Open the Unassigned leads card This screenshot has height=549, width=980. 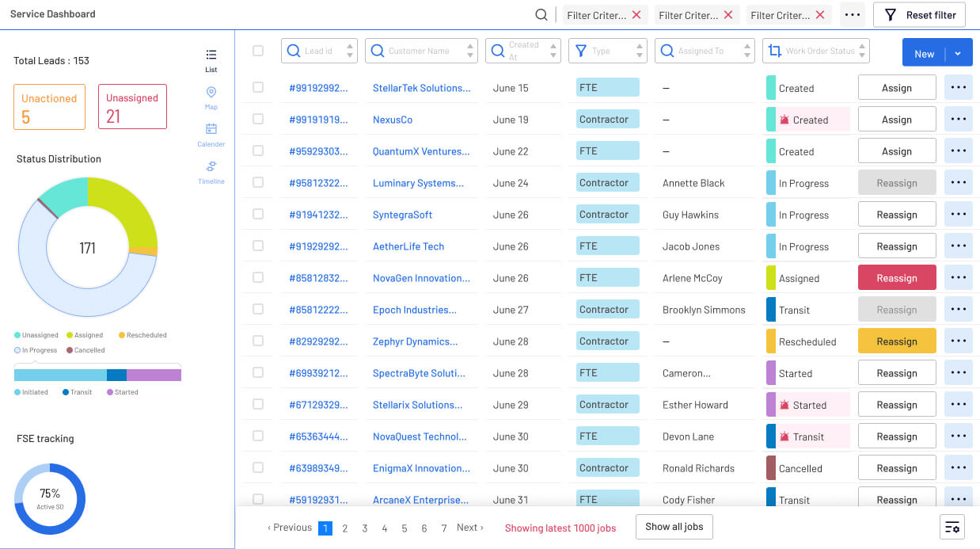pos(132,106)
